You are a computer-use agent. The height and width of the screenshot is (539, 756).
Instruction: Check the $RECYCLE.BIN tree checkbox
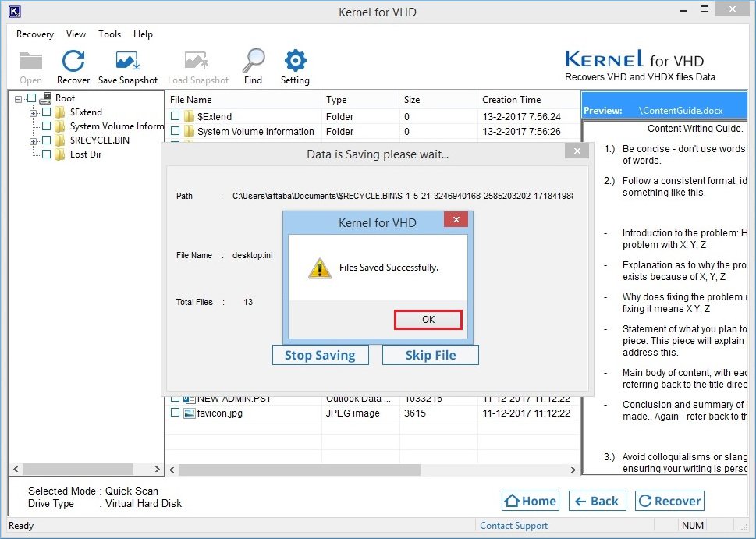(x=46, y=140)
